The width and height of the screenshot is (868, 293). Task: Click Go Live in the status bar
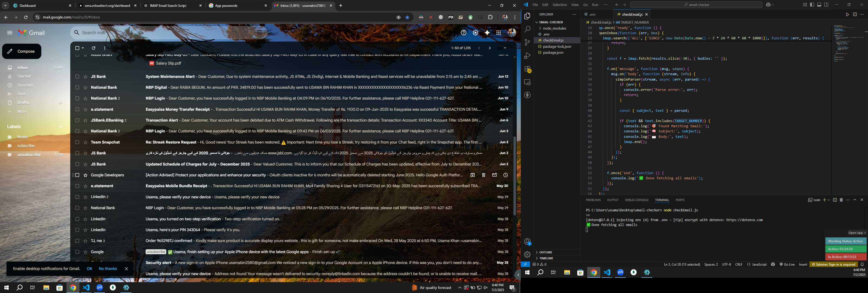(787, 264)
